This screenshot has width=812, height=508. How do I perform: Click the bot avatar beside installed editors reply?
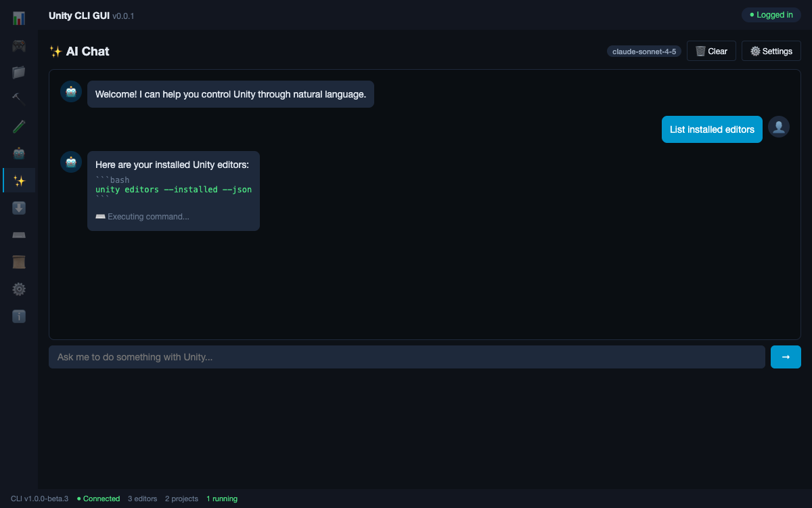click(71, 162)
